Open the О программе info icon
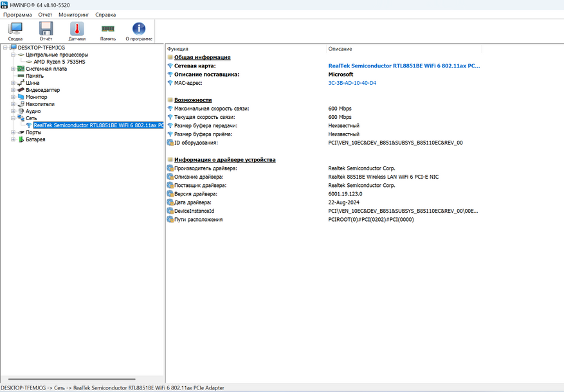This screenshot has height=392, width=564. (x=139, y=28)
